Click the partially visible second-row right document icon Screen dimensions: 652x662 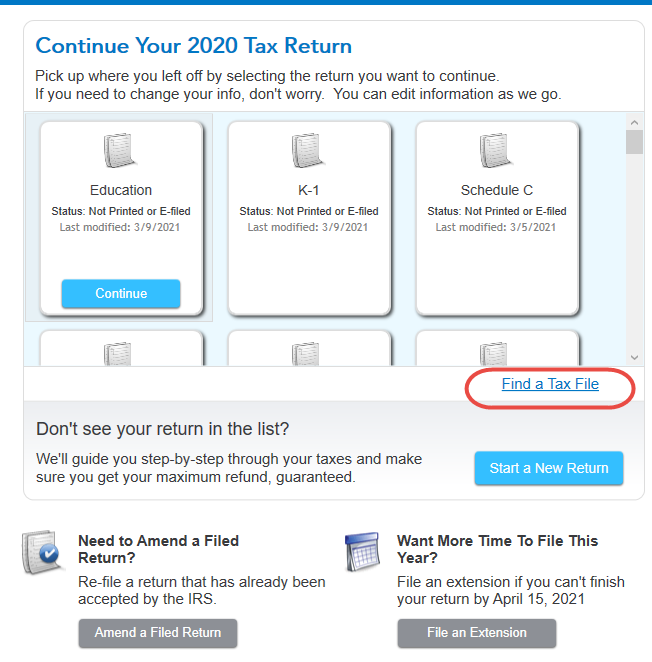coord(497,353)
